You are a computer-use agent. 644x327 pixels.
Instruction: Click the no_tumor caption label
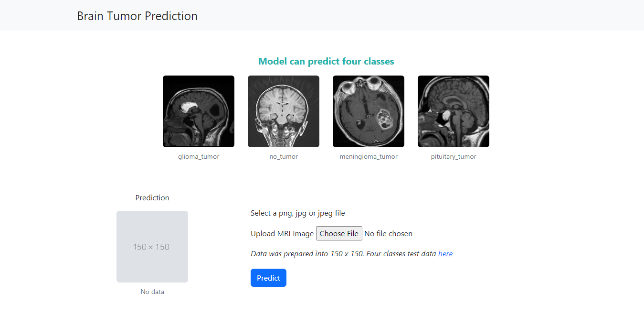coord(283,156)
